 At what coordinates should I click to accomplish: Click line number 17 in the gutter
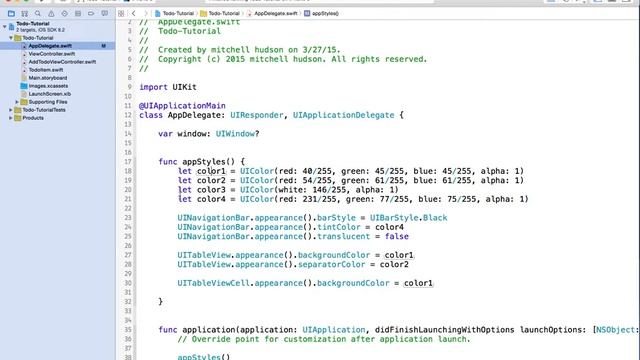(x=128, y=162)
